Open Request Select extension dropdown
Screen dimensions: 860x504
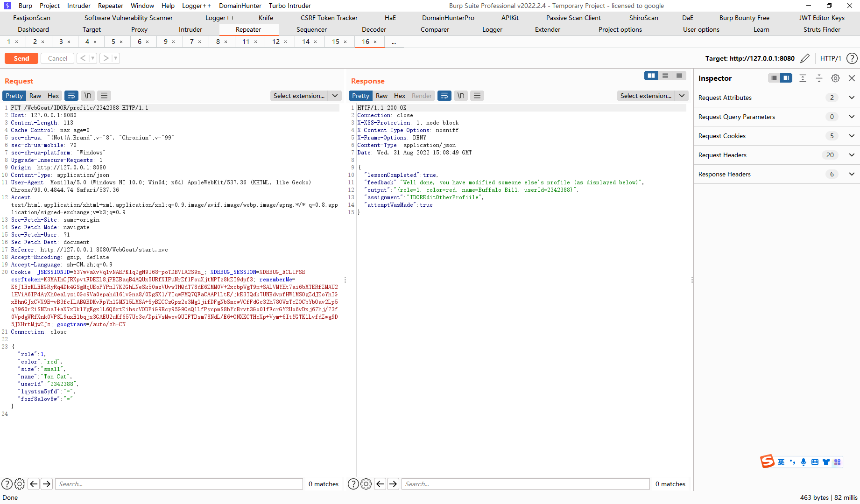[306, 96]
